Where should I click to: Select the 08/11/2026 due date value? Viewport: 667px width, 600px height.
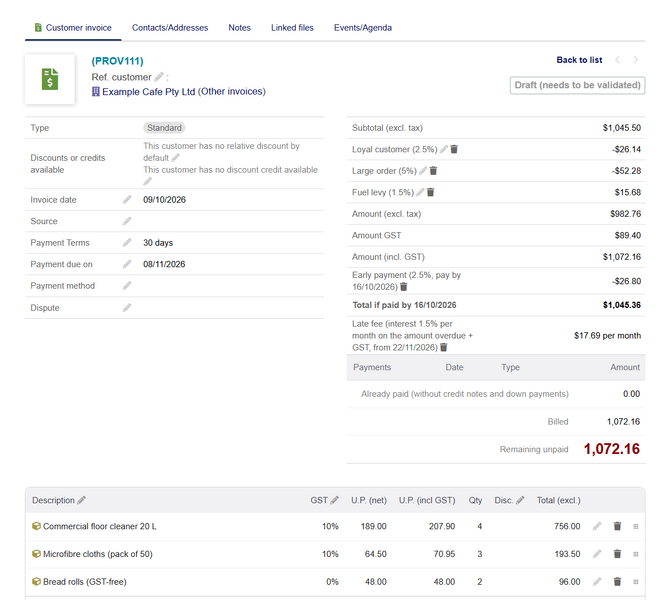[x=164, y=264]
